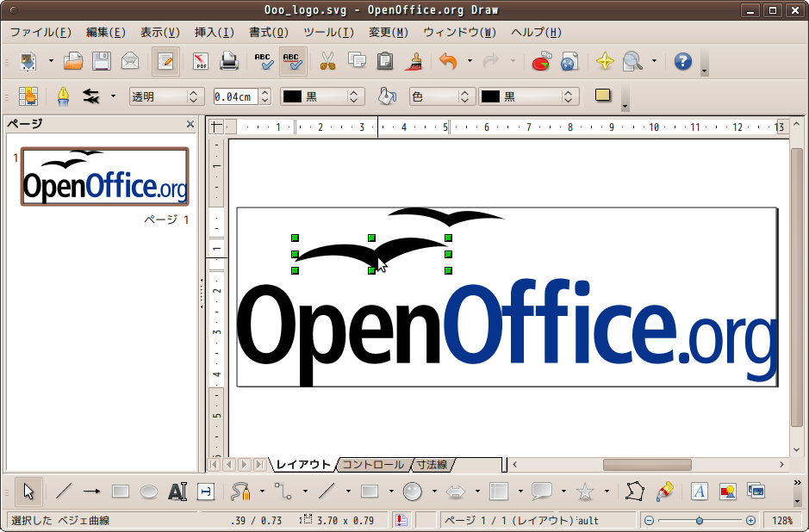This screenshot has width=809, height=532.
Task: Open the Help question mark icon
Action: click(x=683, y=61)
